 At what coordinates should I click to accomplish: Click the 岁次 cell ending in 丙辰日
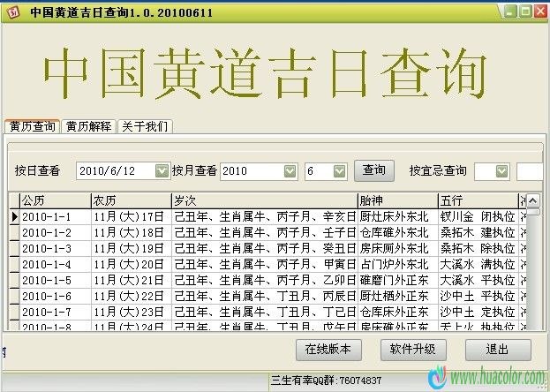point(265,296)
